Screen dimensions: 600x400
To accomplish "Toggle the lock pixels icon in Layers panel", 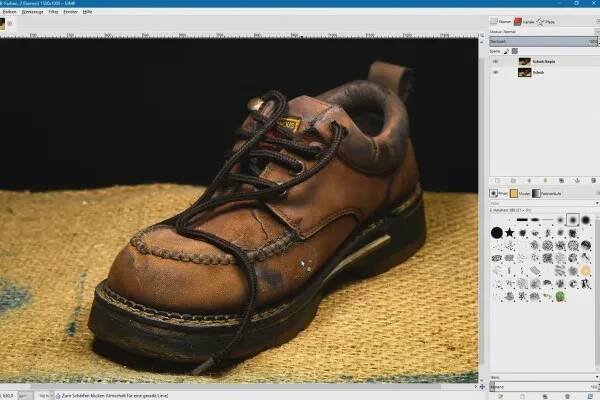I will (x=506, y=51).
